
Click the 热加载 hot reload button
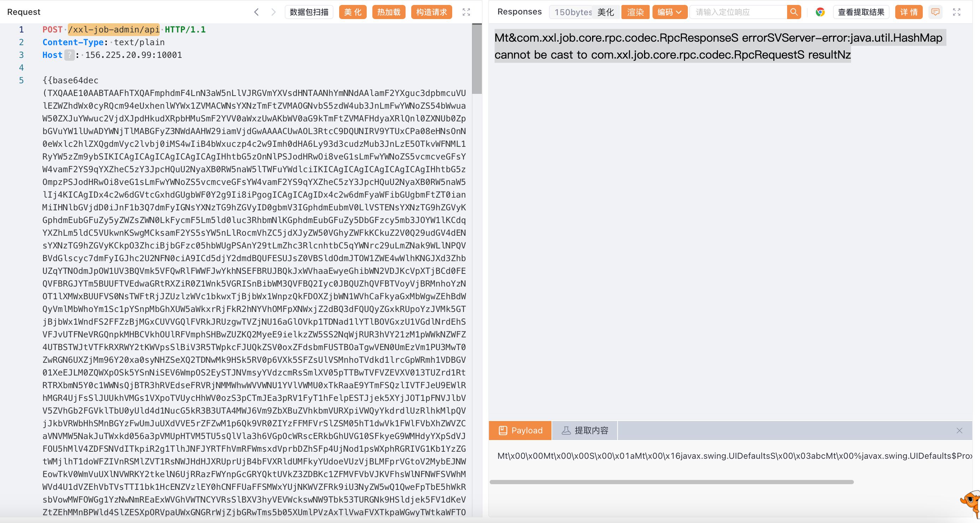point(388,12)
